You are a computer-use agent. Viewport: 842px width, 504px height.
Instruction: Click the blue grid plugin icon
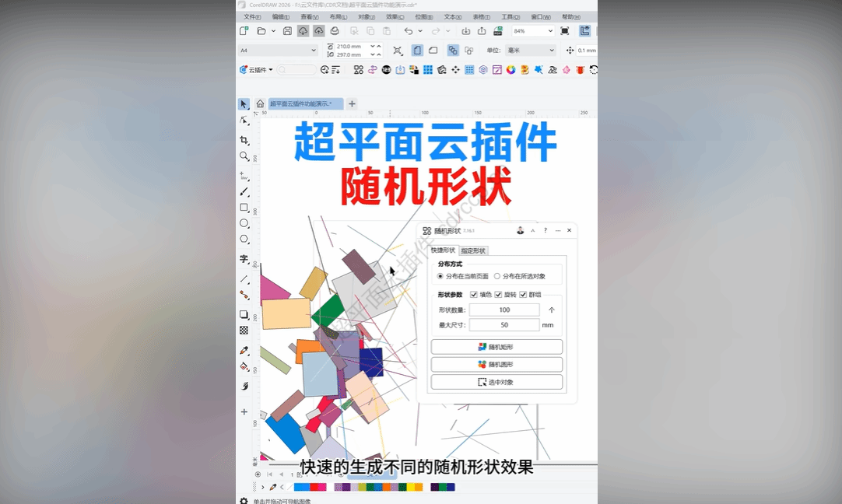click(x=428, y=70)
